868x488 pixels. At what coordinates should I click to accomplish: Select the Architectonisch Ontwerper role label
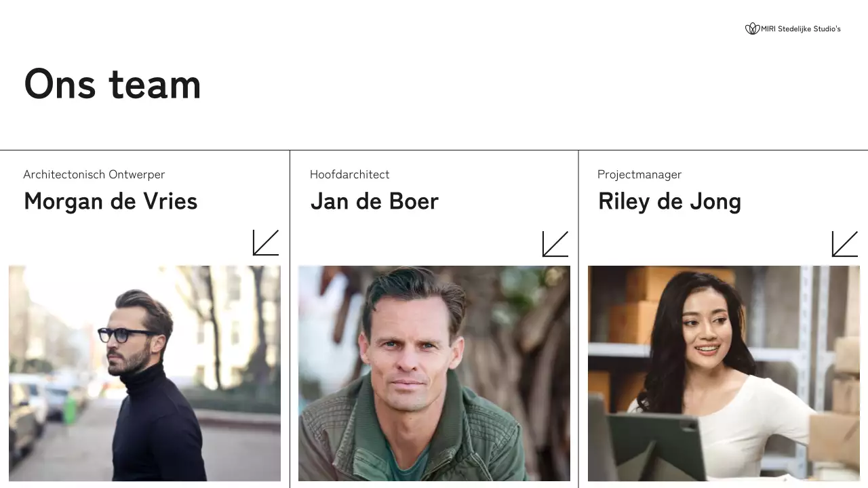94,174
